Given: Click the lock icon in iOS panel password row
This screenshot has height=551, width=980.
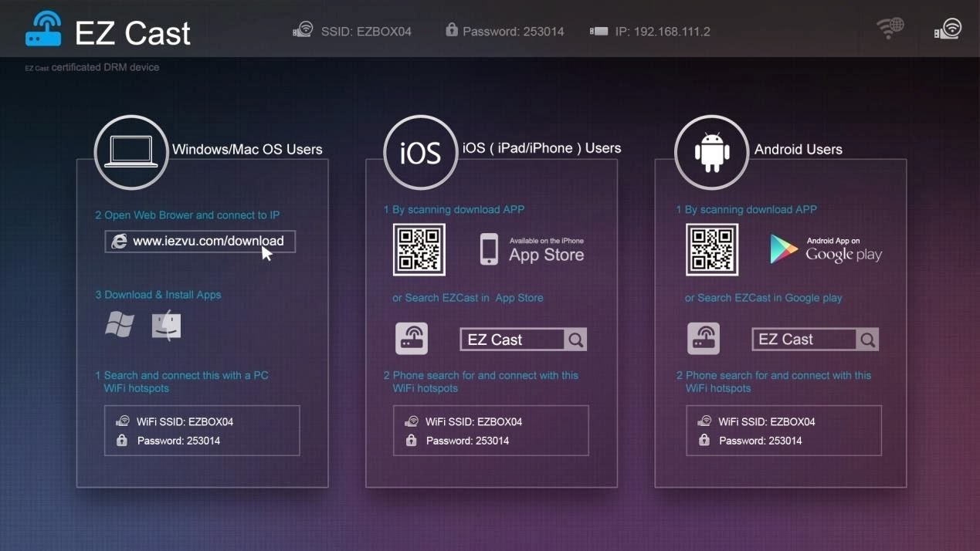Looking at the screenshot, I should coord(411,440).
